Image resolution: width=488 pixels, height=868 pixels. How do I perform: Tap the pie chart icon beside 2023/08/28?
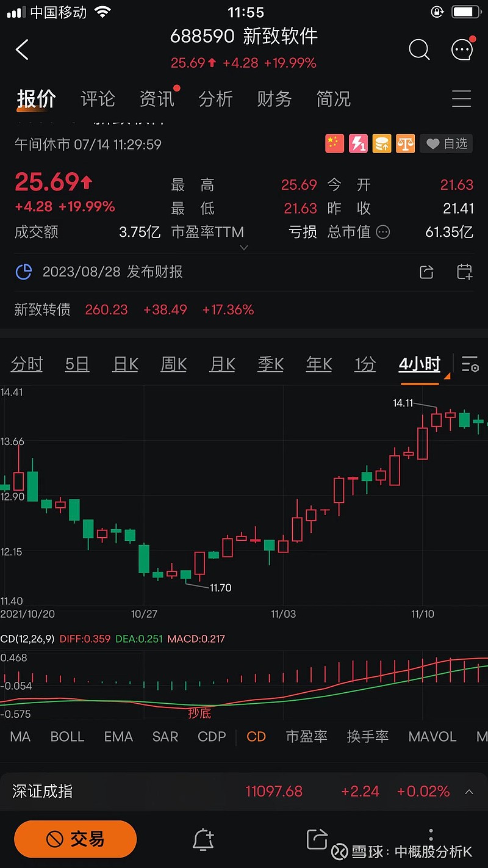point(23,272)
